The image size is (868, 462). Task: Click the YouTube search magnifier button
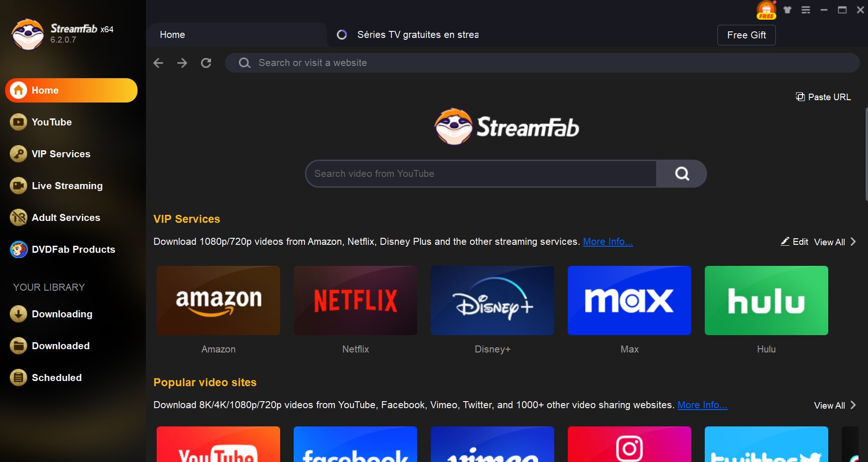(x=682, y=174)
